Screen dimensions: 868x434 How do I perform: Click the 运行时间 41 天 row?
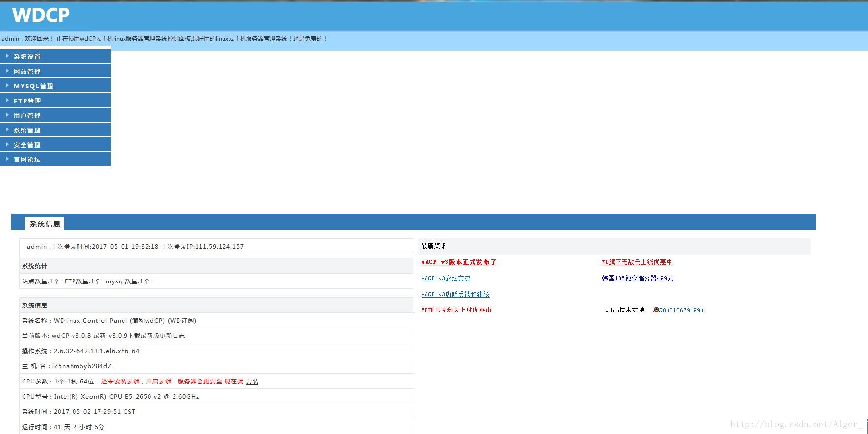(217, 427)
